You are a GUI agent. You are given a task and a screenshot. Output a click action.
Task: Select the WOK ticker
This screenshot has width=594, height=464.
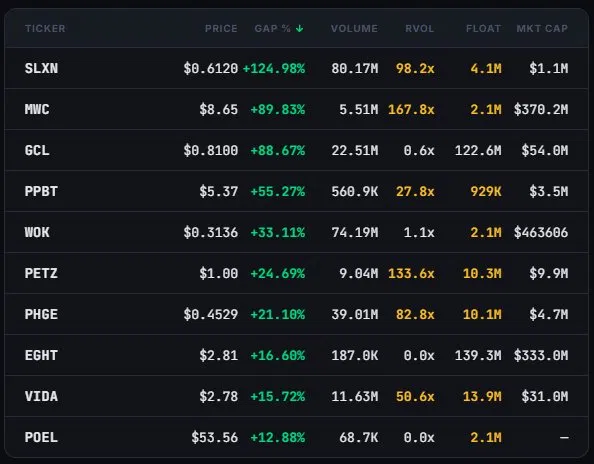[x=37, y=232]
